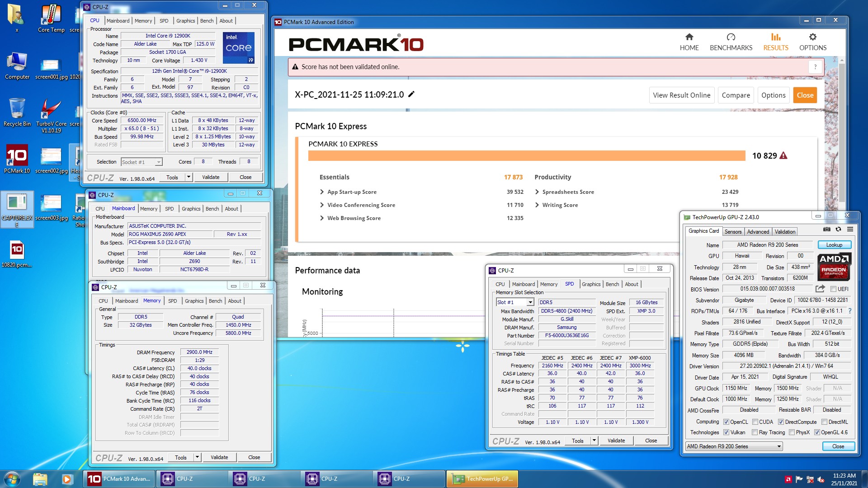868x488 pixels.
Task: Click the AMD Radeon tray icon
Action: 788,479
